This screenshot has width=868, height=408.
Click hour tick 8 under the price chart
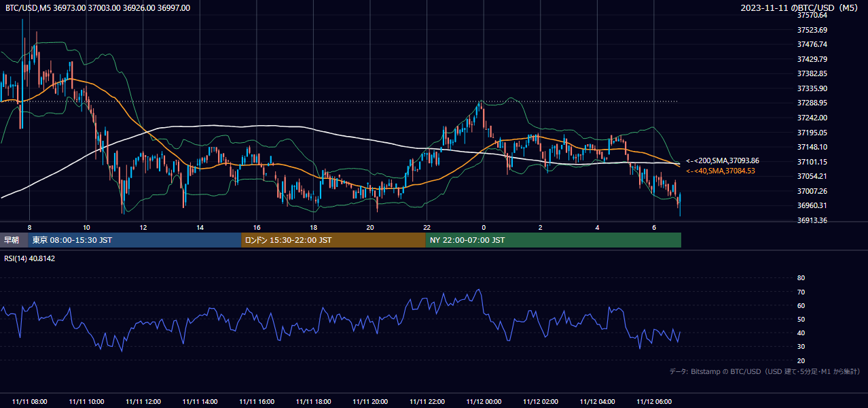pyautogui.click(x=29, y=227)
